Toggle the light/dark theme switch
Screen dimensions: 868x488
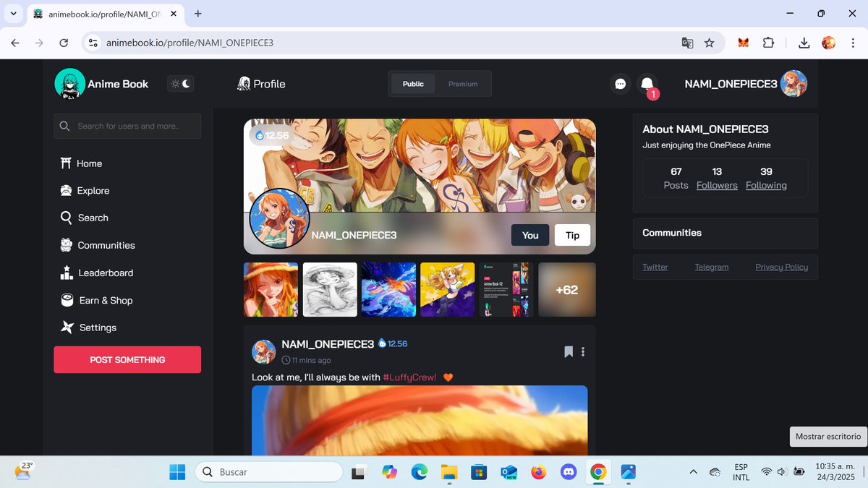(180, 84)
